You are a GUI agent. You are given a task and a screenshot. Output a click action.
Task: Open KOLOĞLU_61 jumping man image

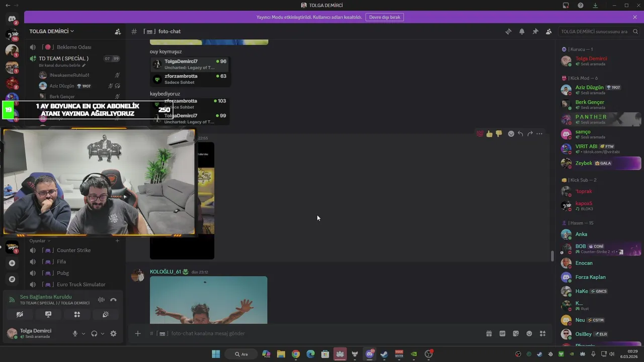click(x=208, y=300)
